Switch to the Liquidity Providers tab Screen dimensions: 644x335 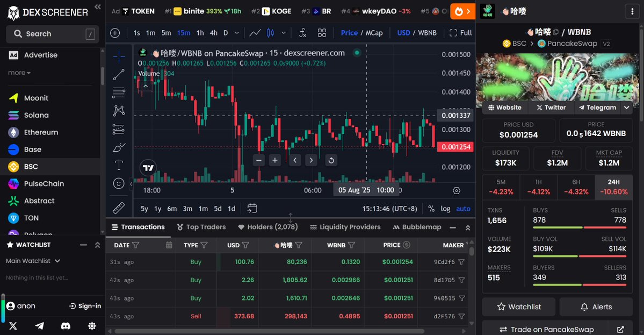[x=345, y=227]
